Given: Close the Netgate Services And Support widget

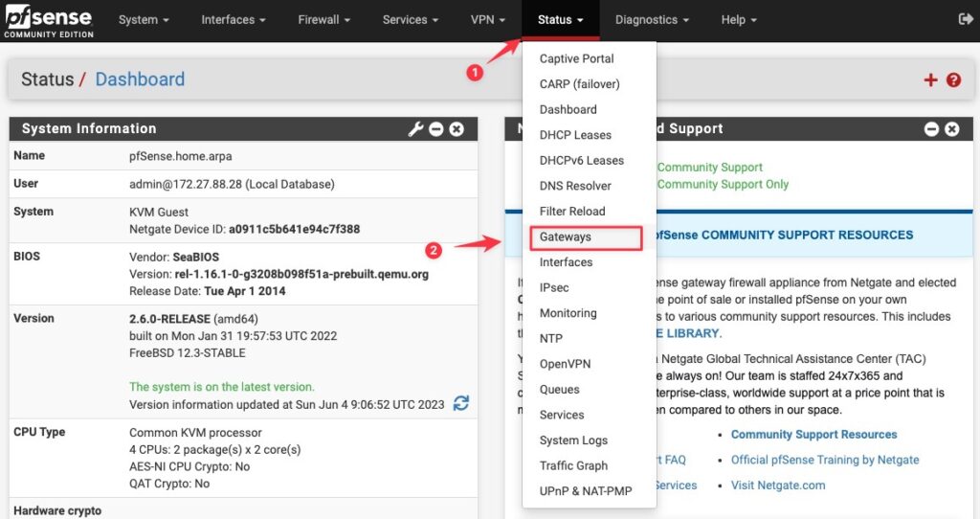Looking at the screenshot, I should [952, 129].
